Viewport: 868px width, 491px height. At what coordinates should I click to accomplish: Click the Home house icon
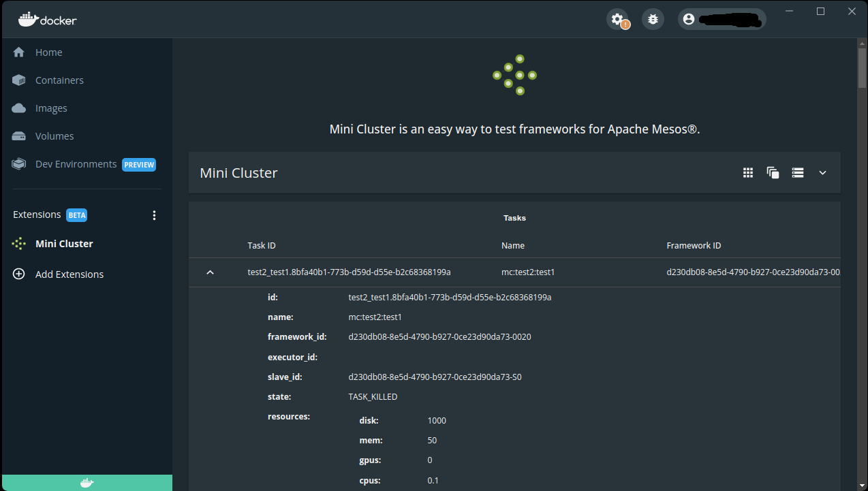click(19, 52)
